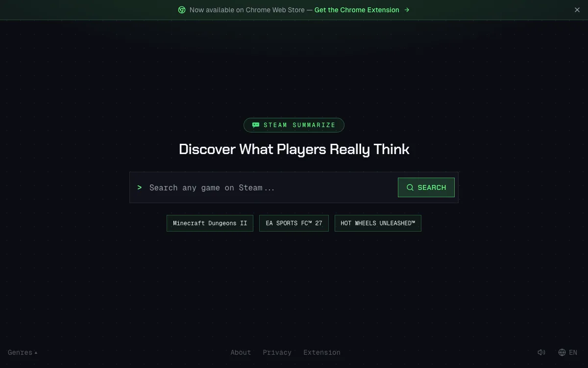Click the Chrome logo icon in banner

[x=182, y=10]
